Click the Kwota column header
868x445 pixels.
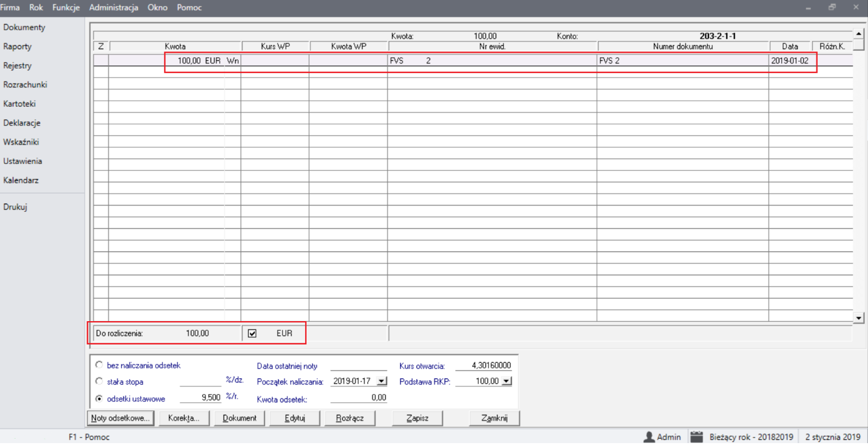pos(175,47)
